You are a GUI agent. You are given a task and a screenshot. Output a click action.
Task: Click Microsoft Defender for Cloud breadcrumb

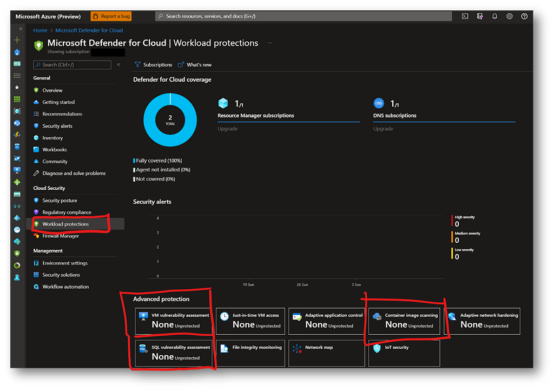89,30
